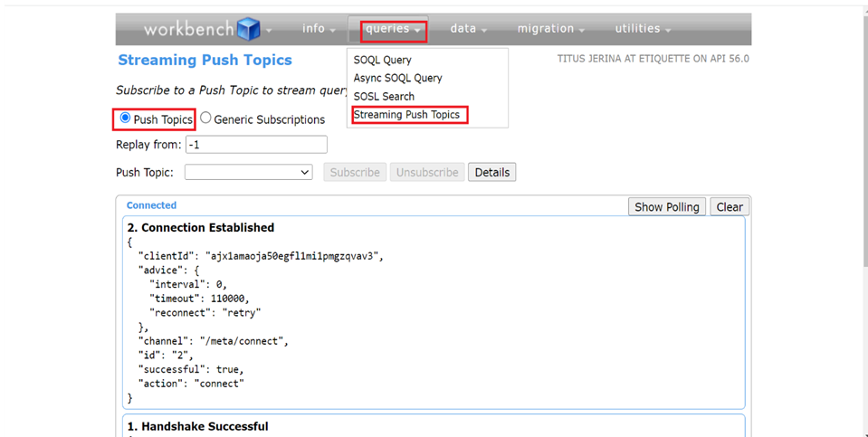Open the queries menu

[x=393, y=29]
